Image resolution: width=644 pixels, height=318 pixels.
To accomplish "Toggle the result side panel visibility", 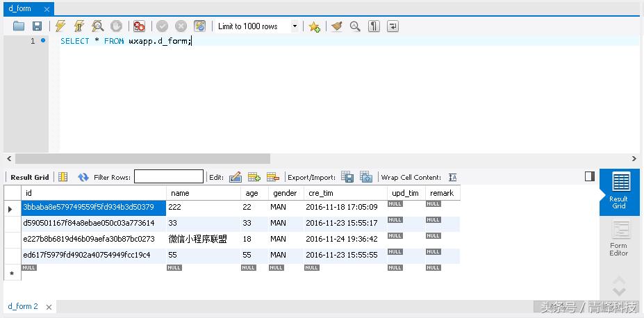I will [589, 176].
